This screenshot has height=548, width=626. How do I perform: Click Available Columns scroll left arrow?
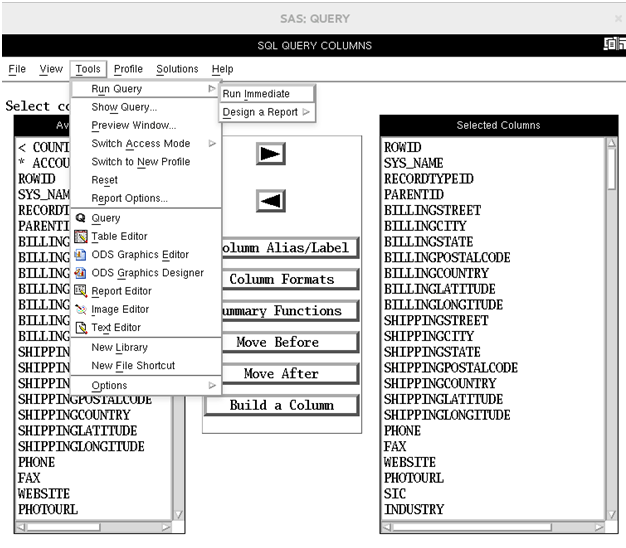21,527
